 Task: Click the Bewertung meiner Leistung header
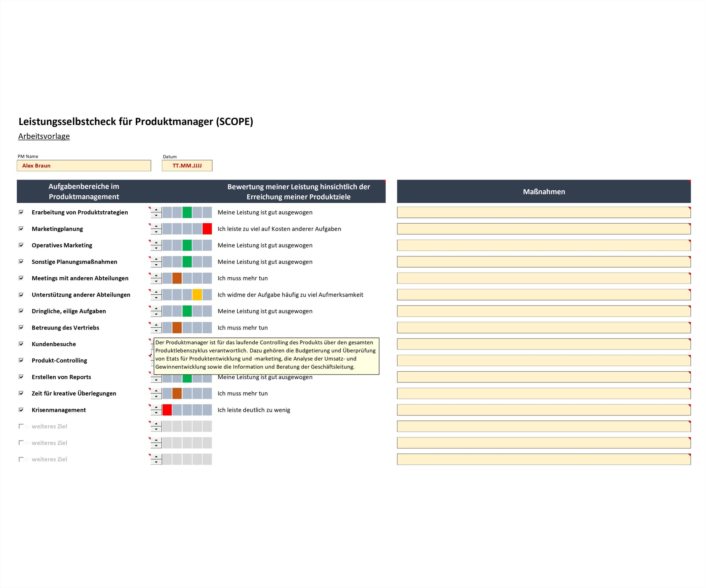pos(299,192)
